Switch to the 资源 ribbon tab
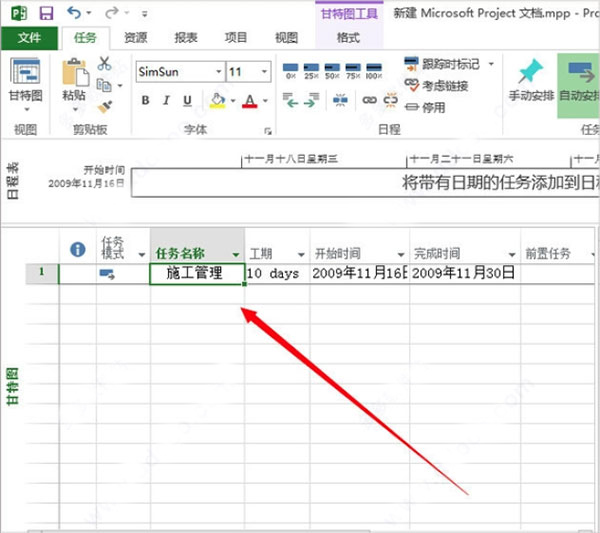This screenshot has width=600, height=533. pos(135,37)
